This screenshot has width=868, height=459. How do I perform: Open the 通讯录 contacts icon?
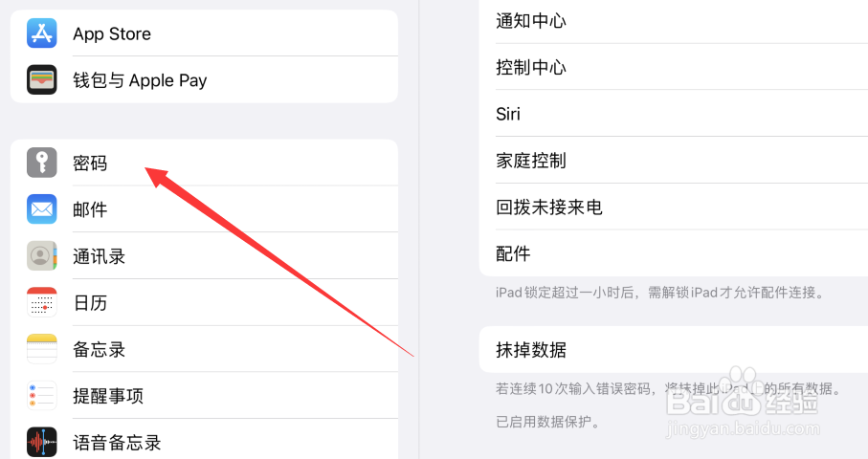click(x=41, y=255)
